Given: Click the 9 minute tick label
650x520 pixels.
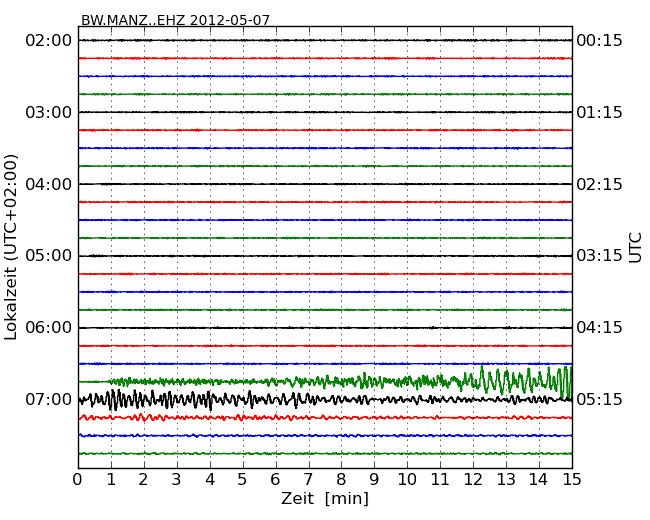Looking at the screenshot, I should pyautogui.click(x=374, y=480).
